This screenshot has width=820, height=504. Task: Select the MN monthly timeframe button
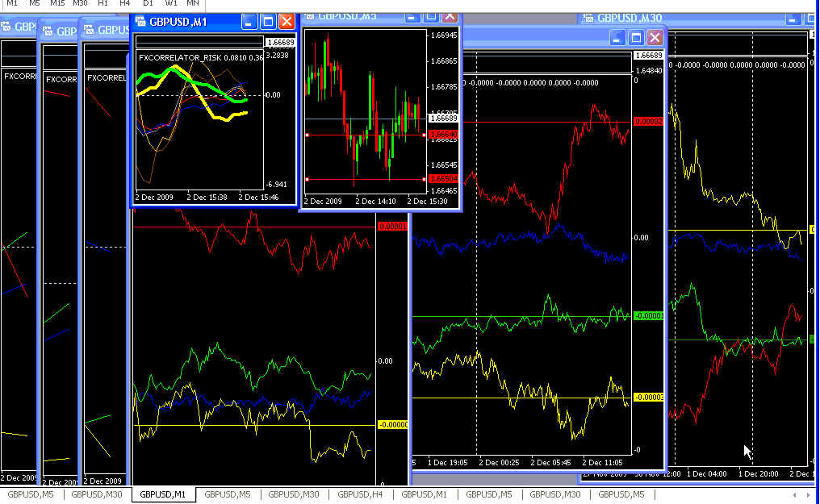192,3
